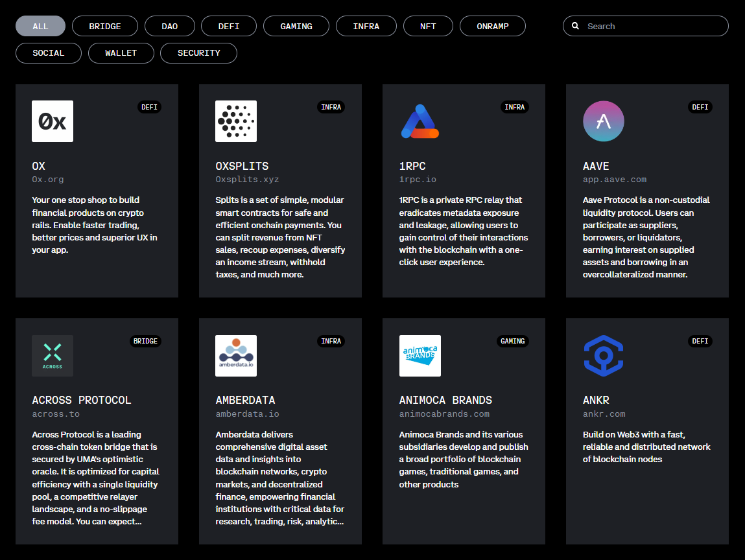Click the 0x.org URL text
This screenshot has height=560, width=745.
point(47,179)
